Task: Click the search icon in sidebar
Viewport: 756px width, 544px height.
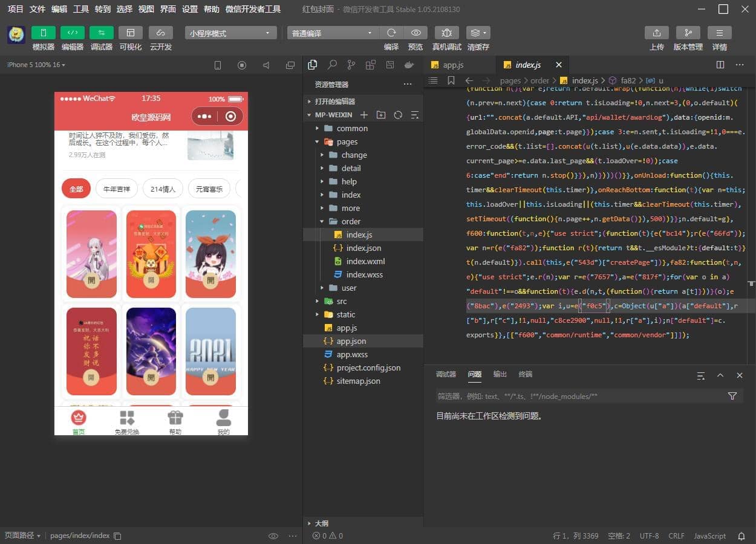Action: point(332,65)
